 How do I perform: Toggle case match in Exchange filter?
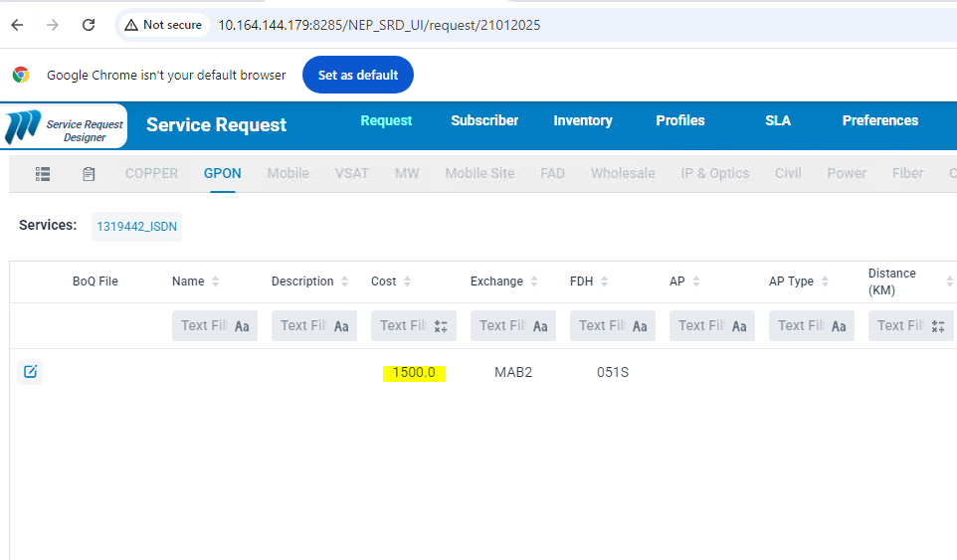(x=540, y=326)
